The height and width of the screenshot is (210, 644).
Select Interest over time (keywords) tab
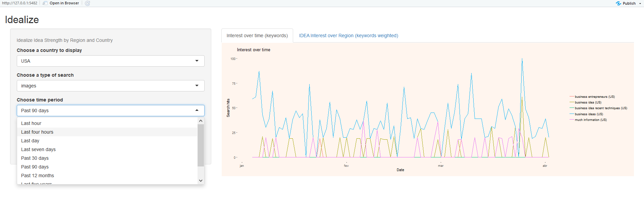tap(257, 36)
